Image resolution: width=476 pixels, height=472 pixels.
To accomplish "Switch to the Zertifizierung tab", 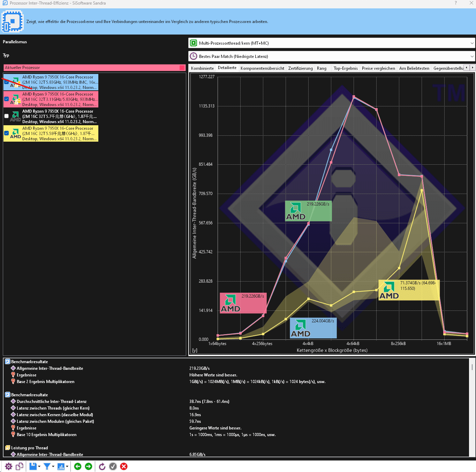I will point(300,68).
